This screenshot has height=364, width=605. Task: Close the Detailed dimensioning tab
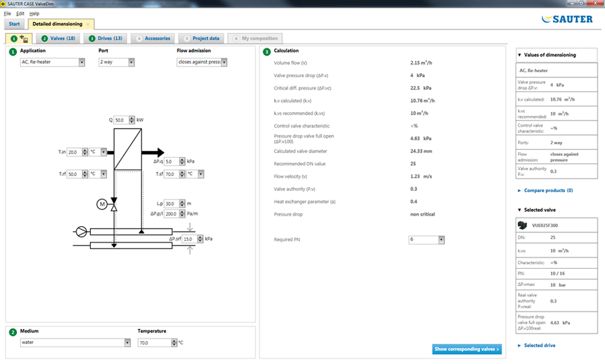[x=87, y=24]
